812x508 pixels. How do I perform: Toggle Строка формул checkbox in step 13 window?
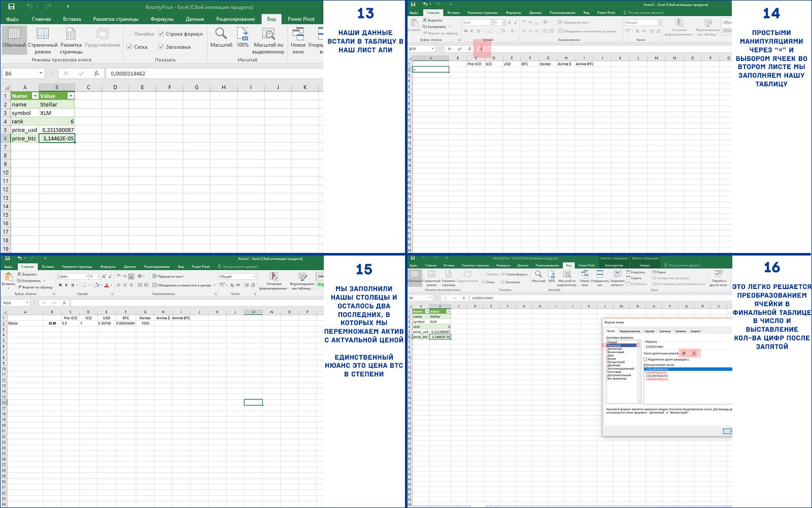161,34
